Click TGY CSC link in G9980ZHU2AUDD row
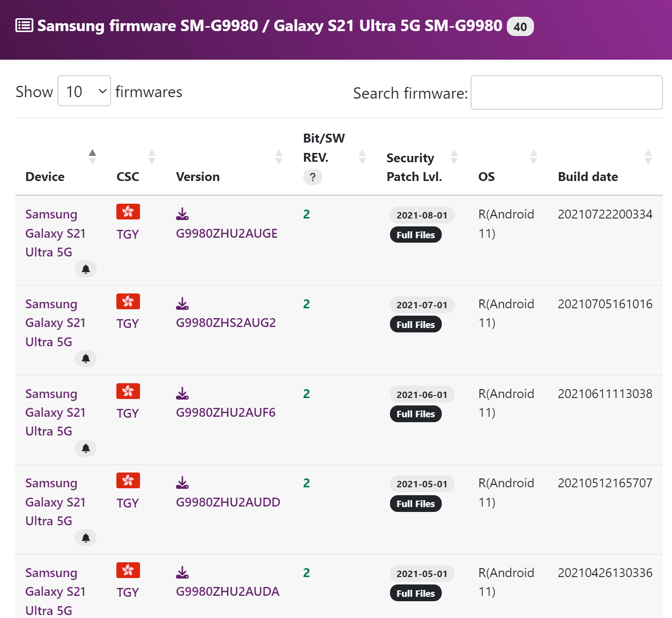 [128, 503]
